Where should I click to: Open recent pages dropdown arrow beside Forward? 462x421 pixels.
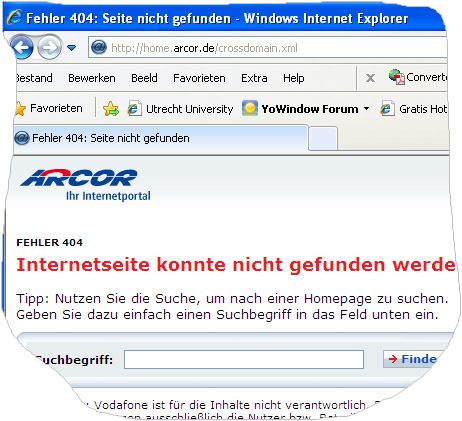pos(71,48)
